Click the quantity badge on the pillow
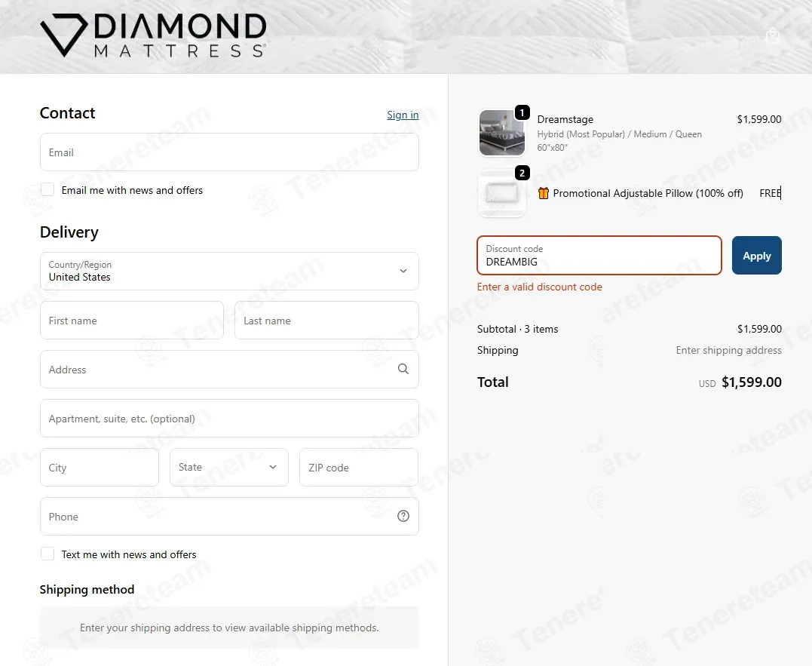Screen dimensions: 812x666 pyautogui.click(x=522, y=173)
